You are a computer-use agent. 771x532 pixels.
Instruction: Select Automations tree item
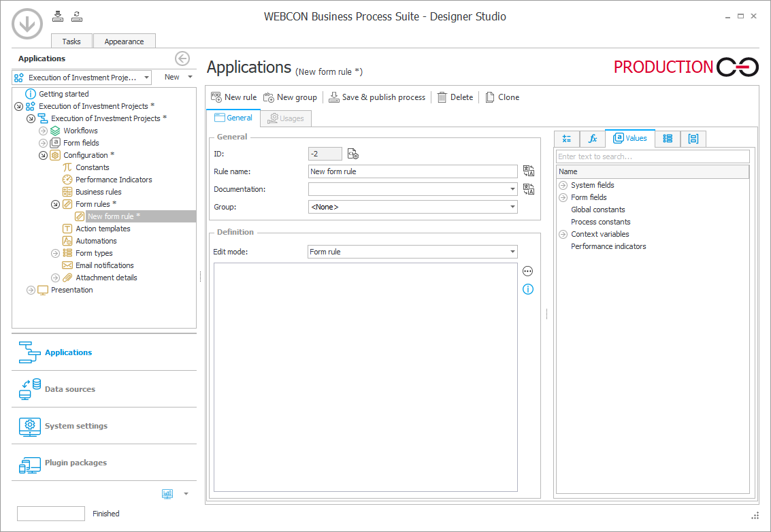[x=96, y=241]
